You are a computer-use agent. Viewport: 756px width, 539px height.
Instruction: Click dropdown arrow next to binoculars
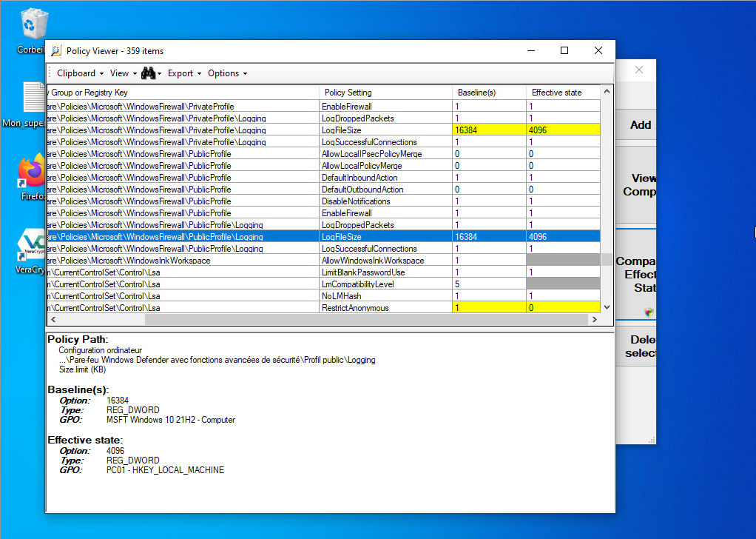[159, 74]
